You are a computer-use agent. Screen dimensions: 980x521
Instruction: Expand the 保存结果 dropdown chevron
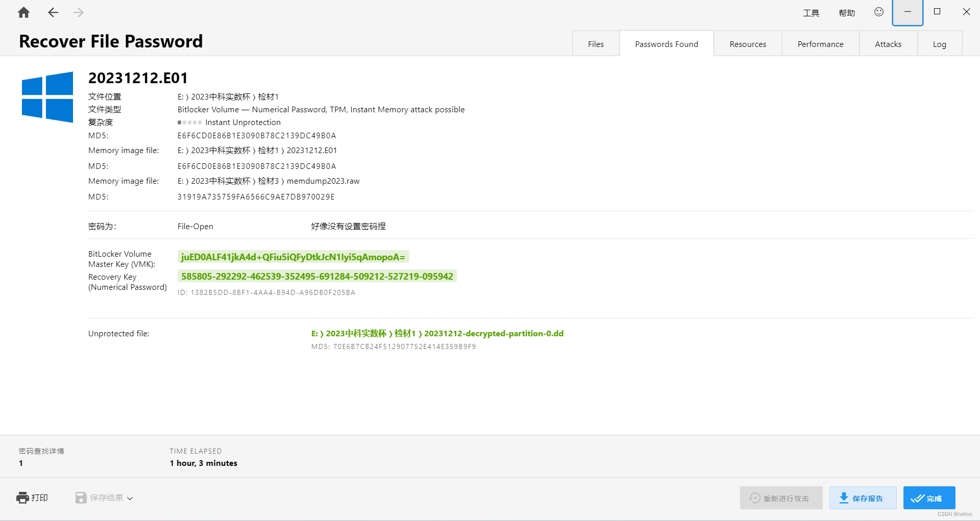coord(130,499)
